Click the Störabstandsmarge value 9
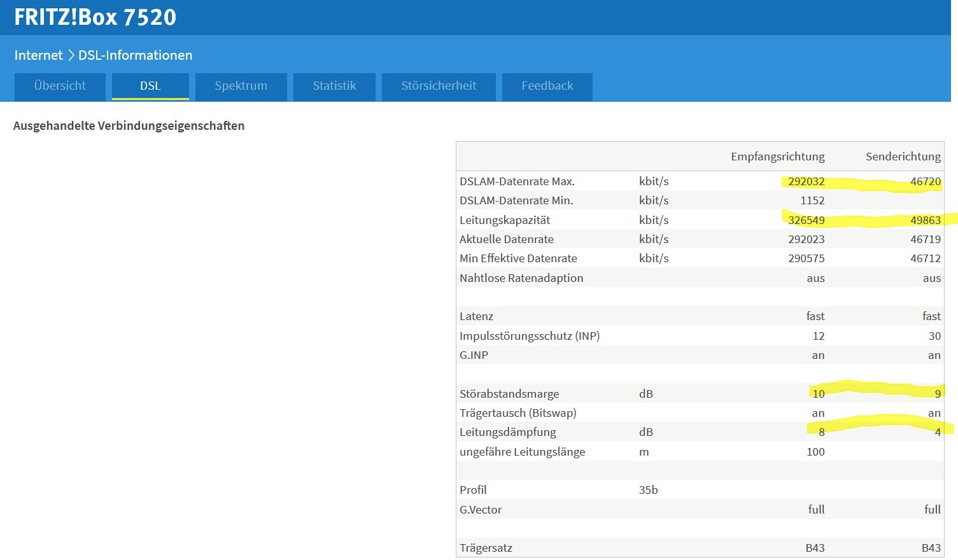Image resolution: width=958 pixels, height=560 pixels. point(938,394)
